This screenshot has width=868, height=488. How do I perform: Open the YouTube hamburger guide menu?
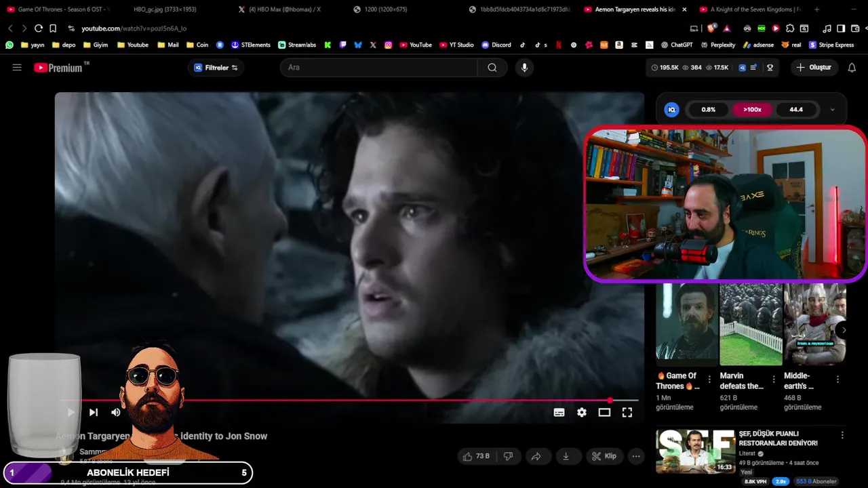17,68
